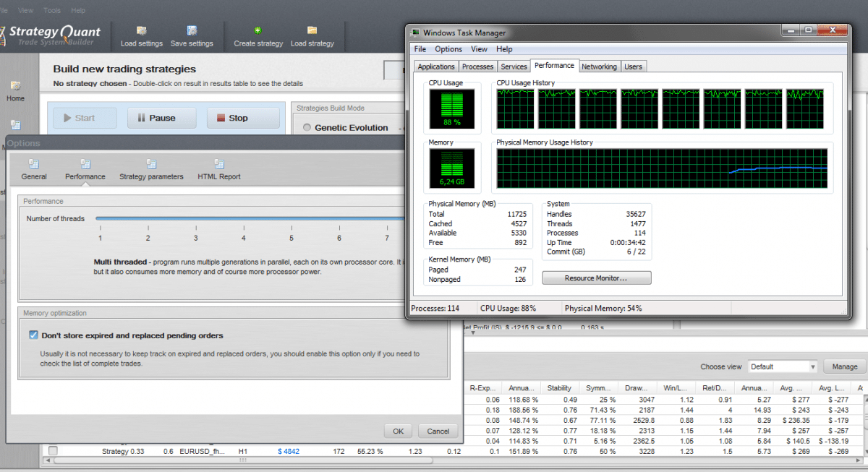The image size is (868, 472).
Task: Click the Memory gauge showing 6,24 GB
Action: click(x=451, y=168)
